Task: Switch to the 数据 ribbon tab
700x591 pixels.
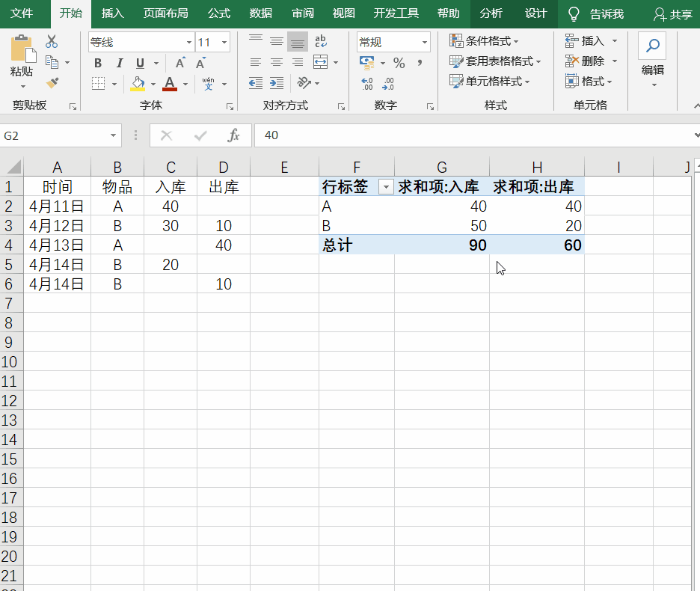Action: tap(261, 13)
